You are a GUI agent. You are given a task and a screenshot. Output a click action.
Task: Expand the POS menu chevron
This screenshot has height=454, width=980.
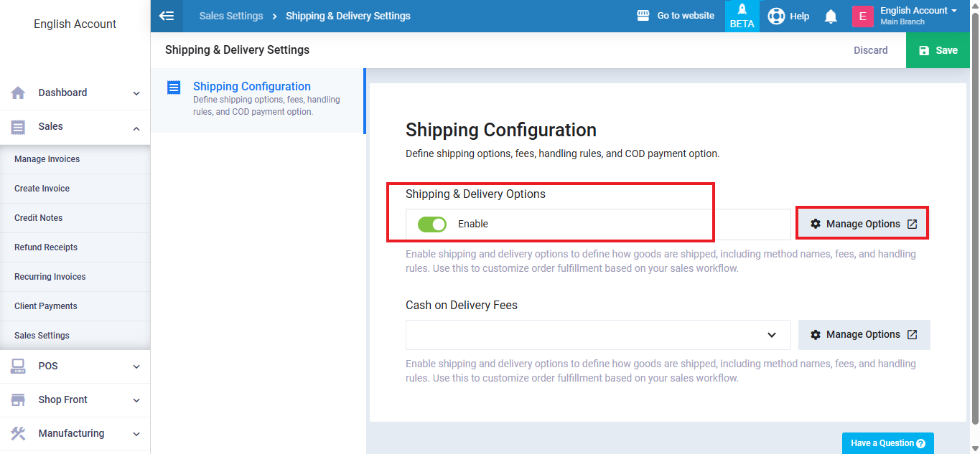pyautogui.click(x=136, y=366)
